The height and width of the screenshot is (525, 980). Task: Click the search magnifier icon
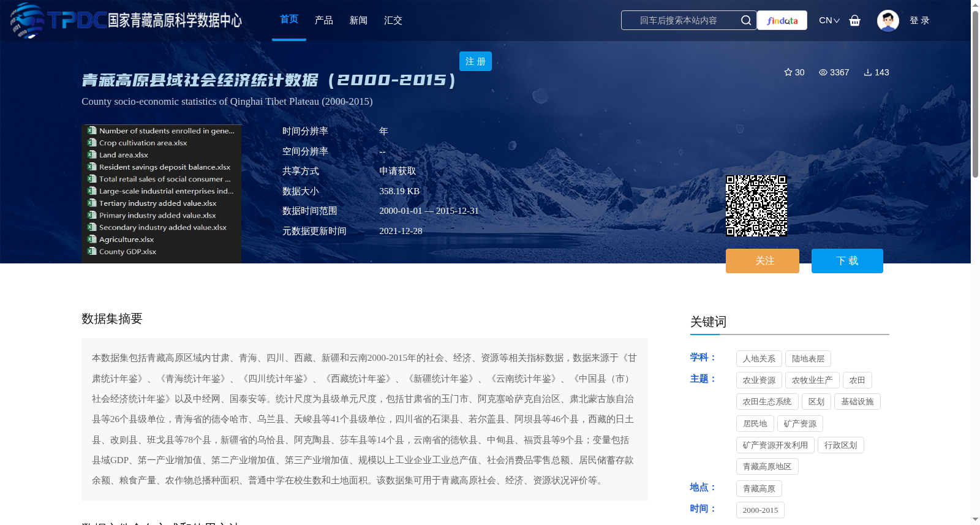746,20
